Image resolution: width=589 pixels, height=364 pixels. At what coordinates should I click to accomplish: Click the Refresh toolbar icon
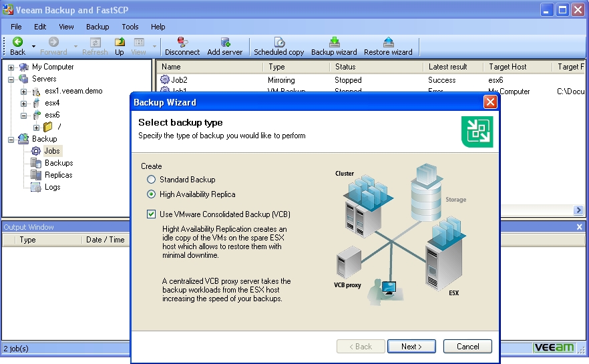[x=95, y=42]
